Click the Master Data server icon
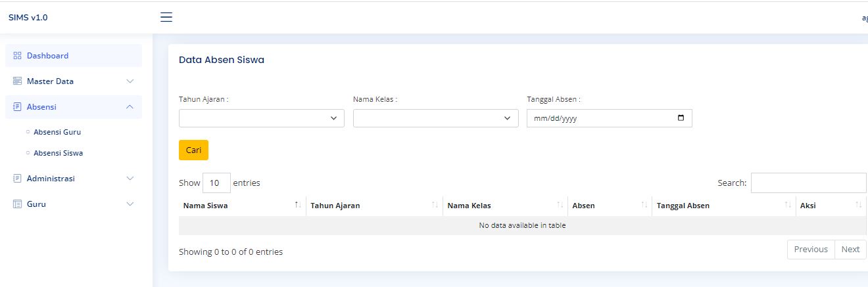Screen dimensions: 868x287 (x=18, y=81)
